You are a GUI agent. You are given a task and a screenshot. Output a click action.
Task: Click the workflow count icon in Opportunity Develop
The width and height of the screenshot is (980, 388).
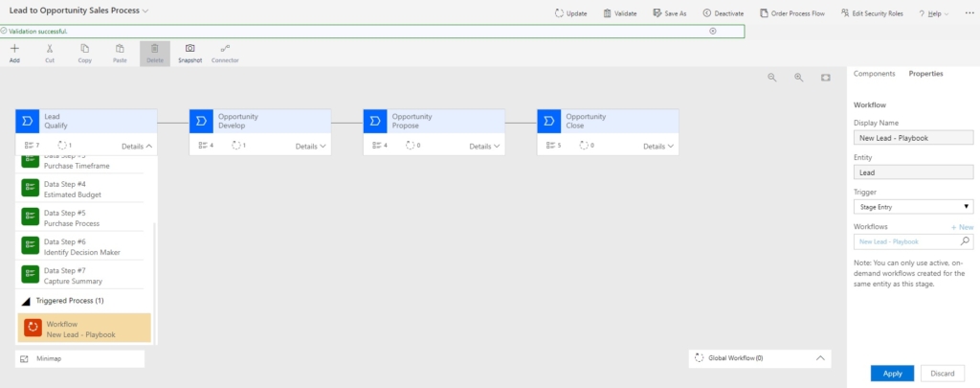point(235,146)
